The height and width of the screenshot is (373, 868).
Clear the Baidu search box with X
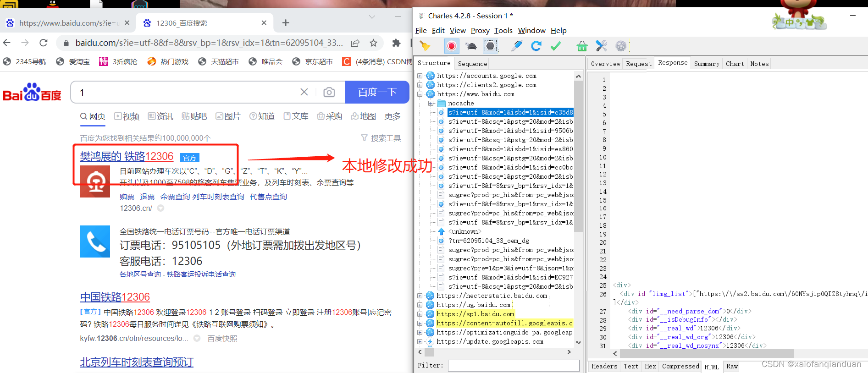[x=304, y=92]
